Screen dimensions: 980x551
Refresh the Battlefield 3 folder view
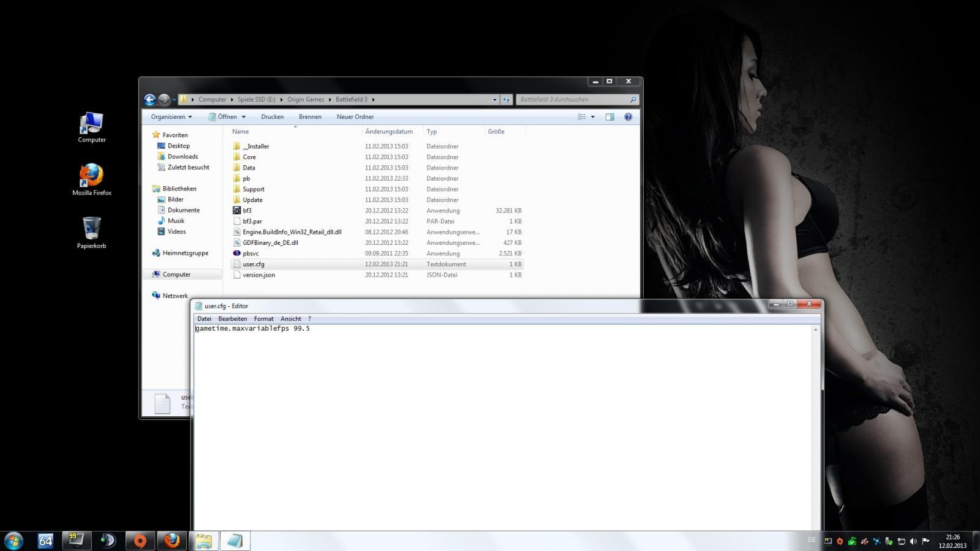point(506,99)
